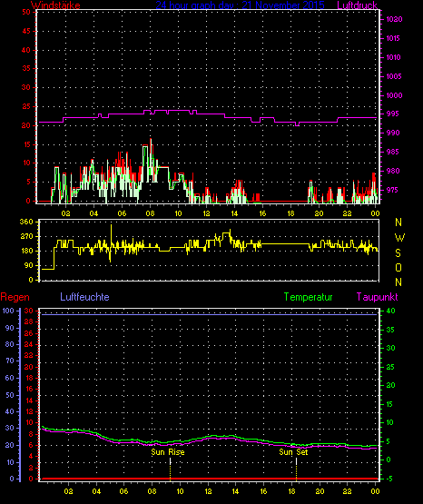Click the yellow O compass letter

coord(398,268)
